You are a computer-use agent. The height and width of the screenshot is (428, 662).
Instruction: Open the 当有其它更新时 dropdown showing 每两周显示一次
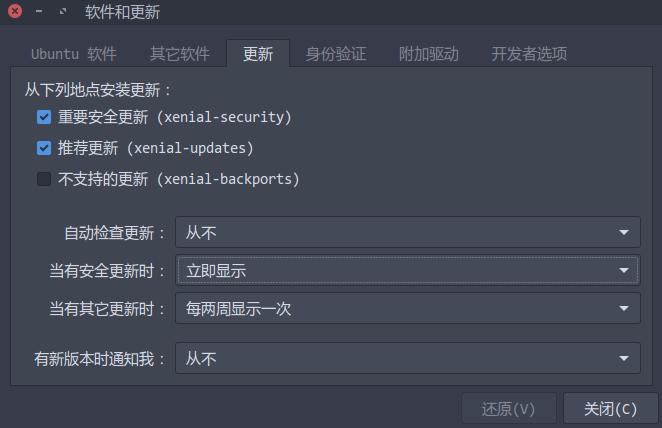click(x=408, y=309)
